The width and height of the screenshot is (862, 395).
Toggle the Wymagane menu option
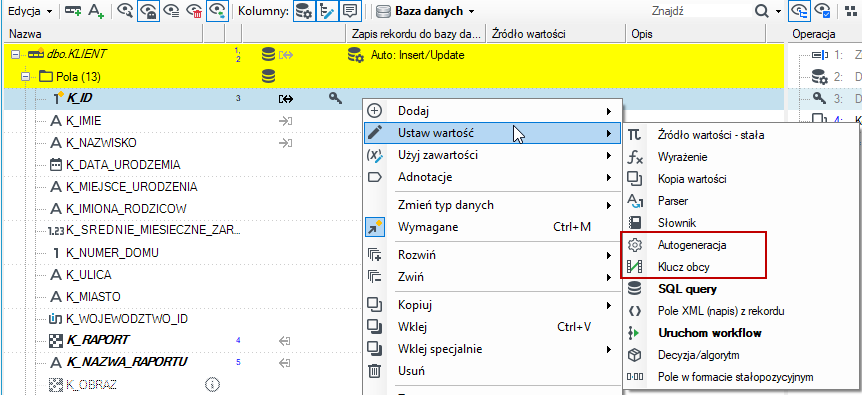coord(491,227)
